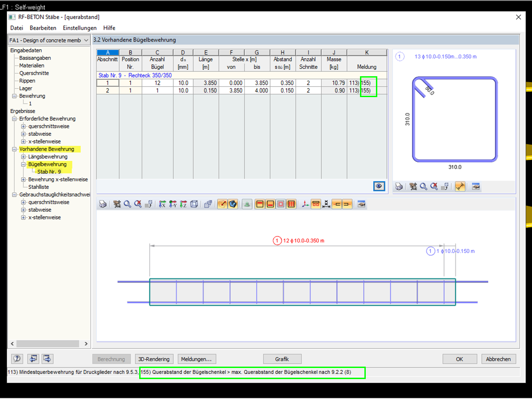Click the green icon in the longitudinal view toolbar

tap(247, 204)
